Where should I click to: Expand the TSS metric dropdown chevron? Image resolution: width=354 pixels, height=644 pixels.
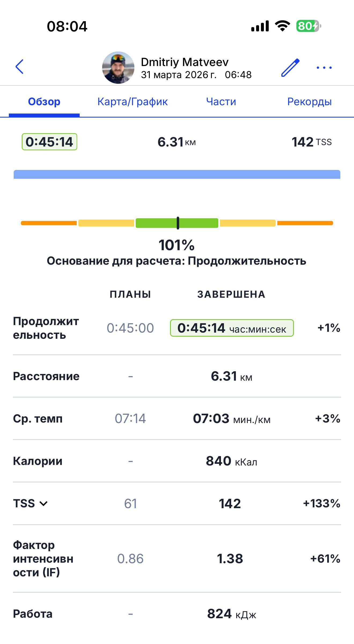(43, 503)
